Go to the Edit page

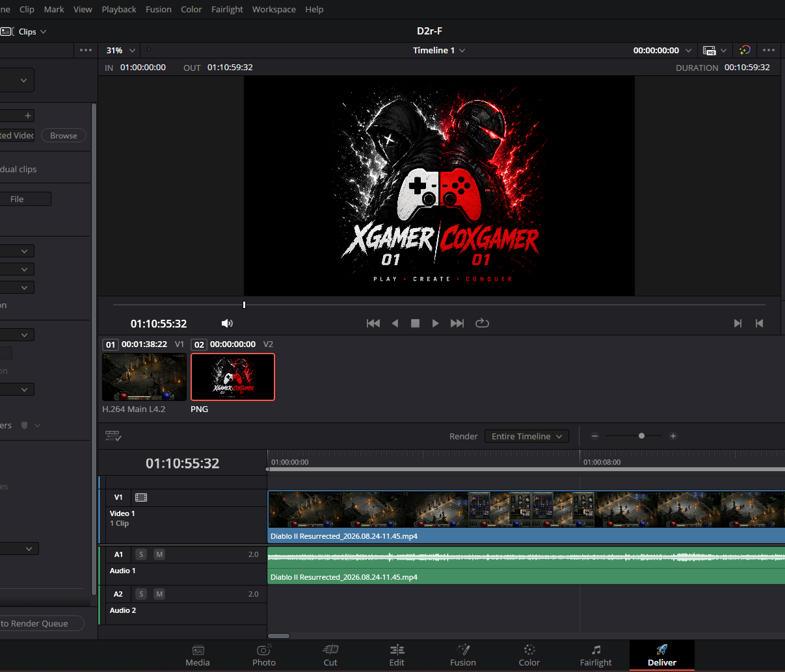click(x=397, y=656)
